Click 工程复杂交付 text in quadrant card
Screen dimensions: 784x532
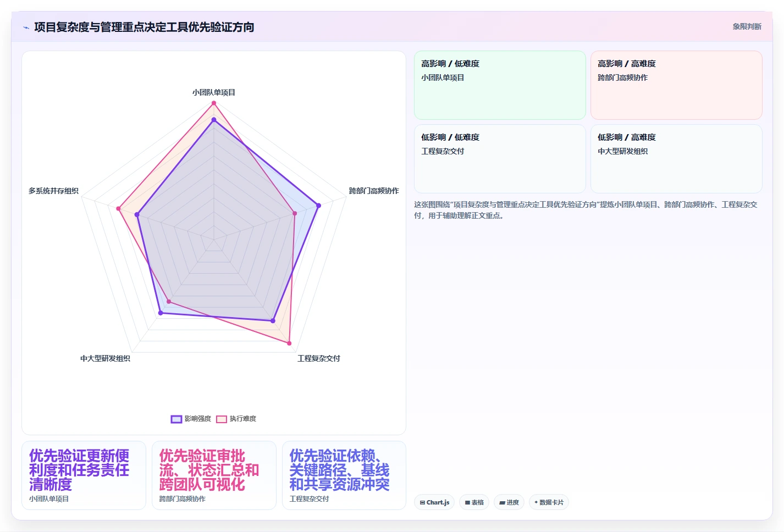pyautogui.click(x=443, y=151)
